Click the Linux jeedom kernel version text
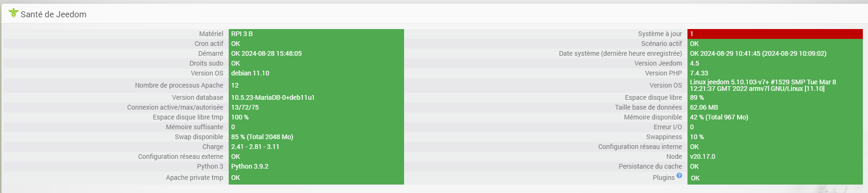Viewport: 868px width, 193px height. click(763, 85)
